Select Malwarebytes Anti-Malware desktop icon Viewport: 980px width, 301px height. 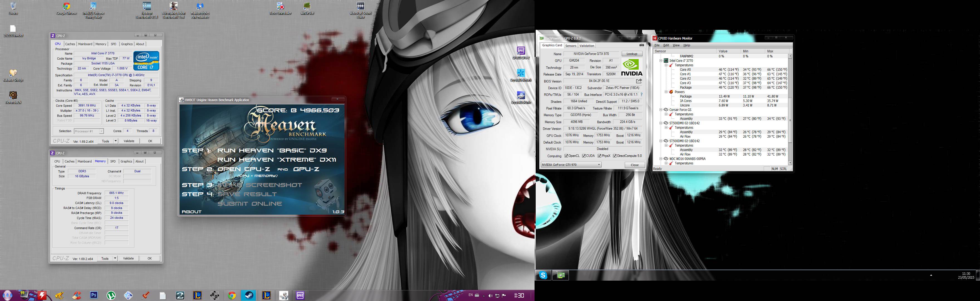(200, 10)
